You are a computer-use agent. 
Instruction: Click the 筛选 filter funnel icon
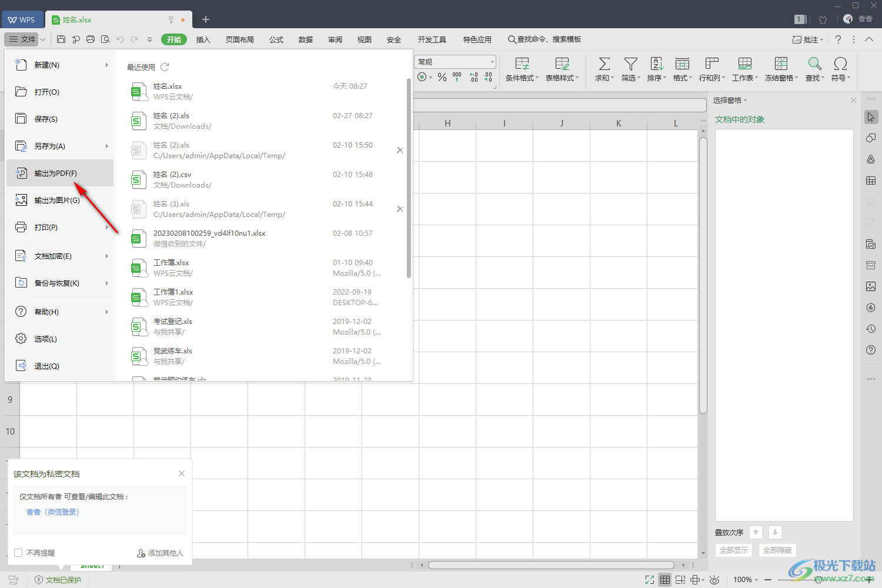(x=630, y=64)
